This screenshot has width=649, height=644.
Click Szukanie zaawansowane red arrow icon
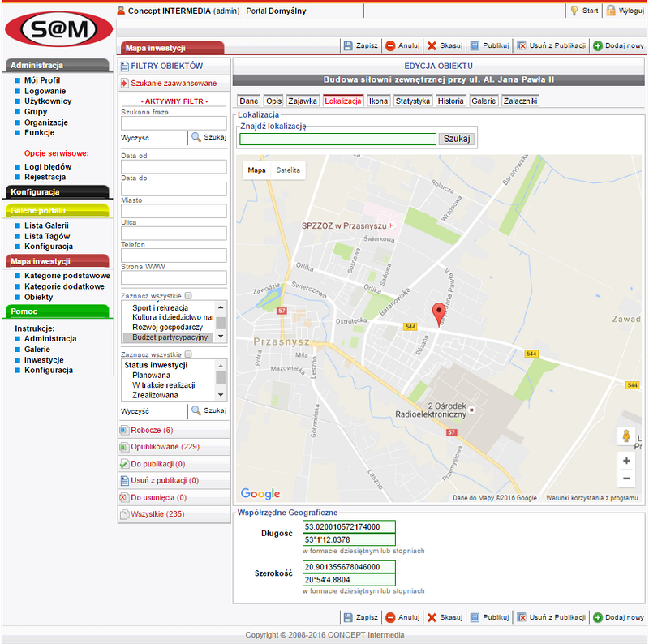point(124,84)
